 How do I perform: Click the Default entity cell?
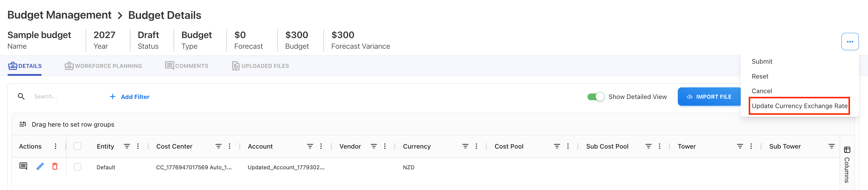tap(106, 167)
